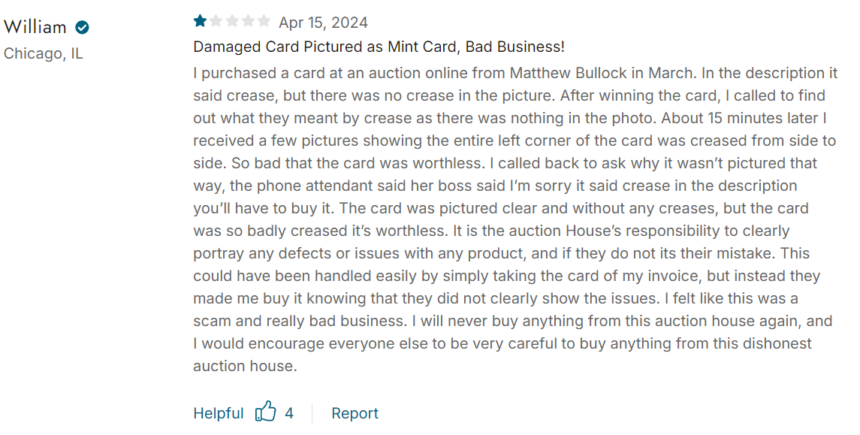
Task: Select the third rating star
Action: (x=232, y=21)
